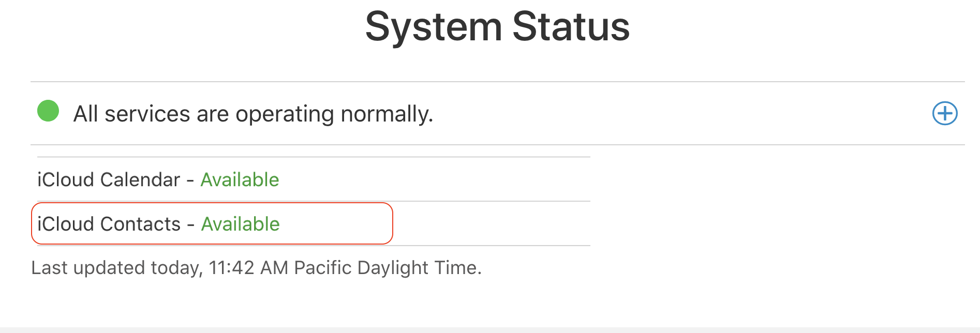Click the word 'iCloud' in Calendar row
Image resolution: width=980 pixels, height=333 pixels.
(x=66, y=180)
